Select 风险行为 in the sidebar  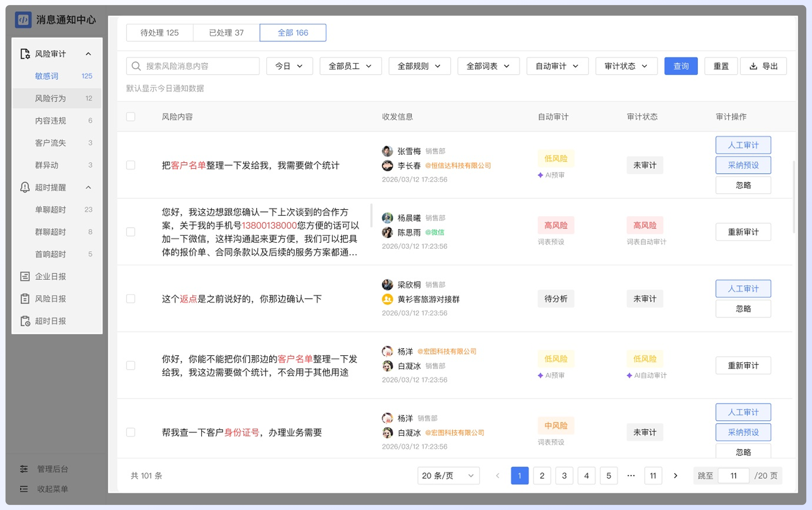pyautogui.click(x=57, y=98)
